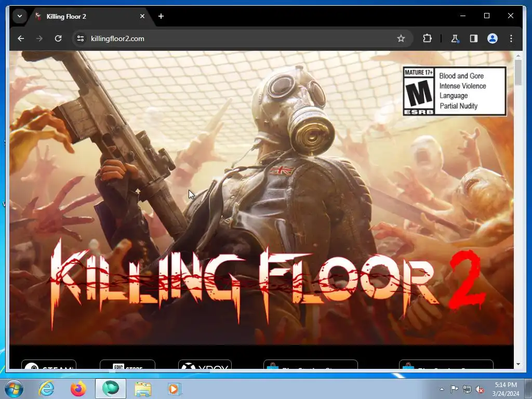The width and height of the screenshot is (532, 399).
Task: Click the scrollbar down arrow
Action: (x=518, y=364)
